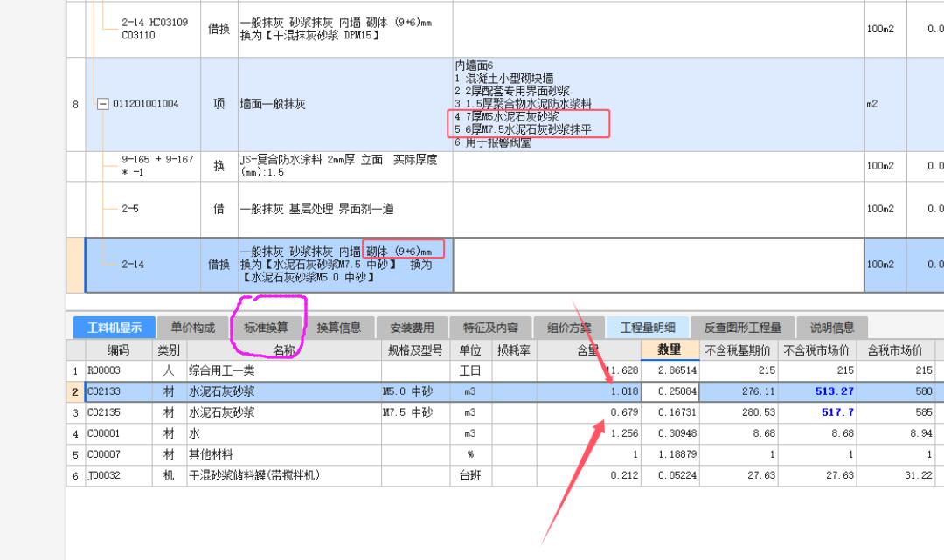Select the highlighted 2-14 quota code cell
The image size is (944, 560).
(x=143, y=264)
